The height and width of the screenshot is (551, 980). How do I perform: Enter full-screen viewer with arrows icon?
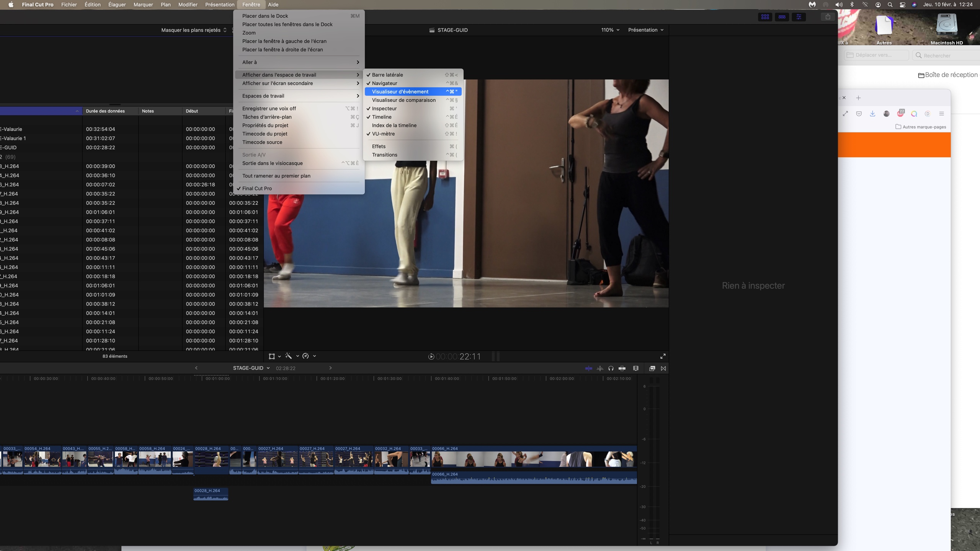point(663,356)
